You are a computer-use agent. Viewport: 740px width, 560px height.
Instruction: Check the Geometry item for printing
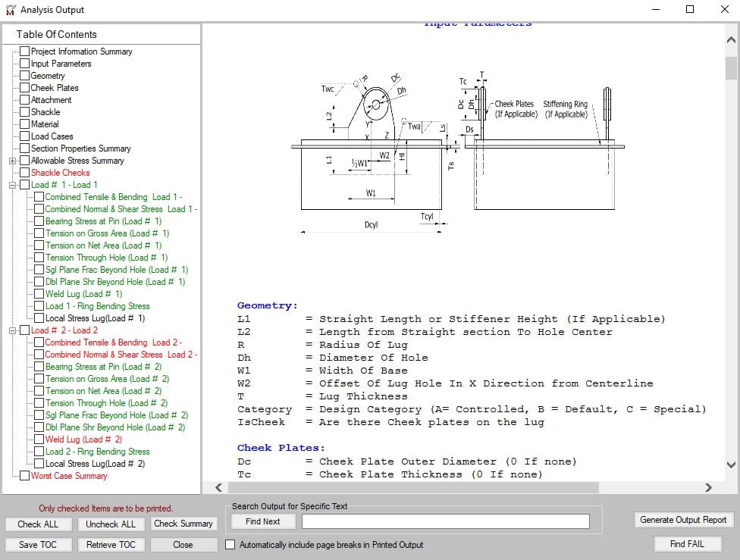coord(25,76)
